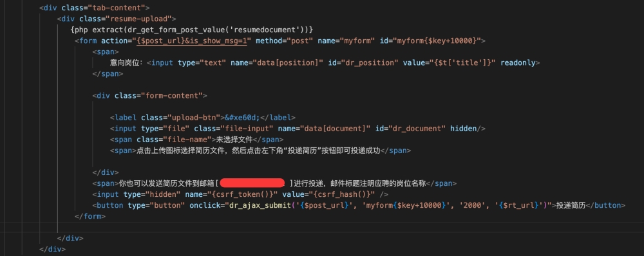Select the method="post" attribute value
The image size is (644, 256).
(x=301, y=41)
